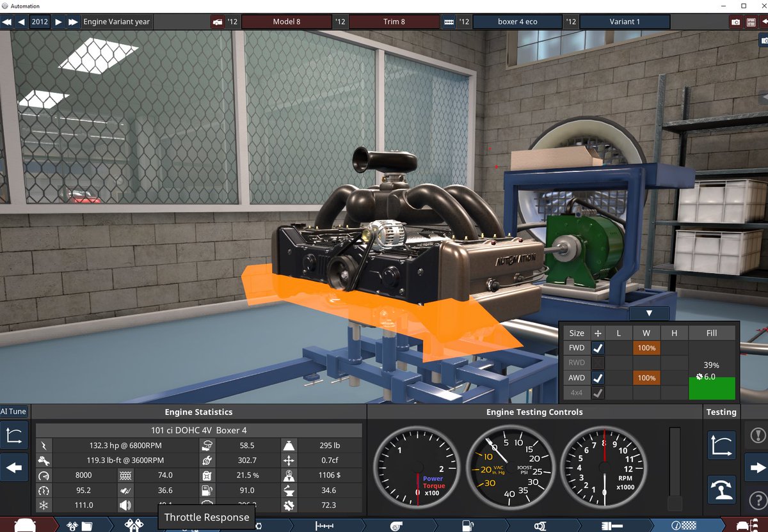Click the AI Tune button
The height and width of the screenshot is (532, 768).
[13, 412]
